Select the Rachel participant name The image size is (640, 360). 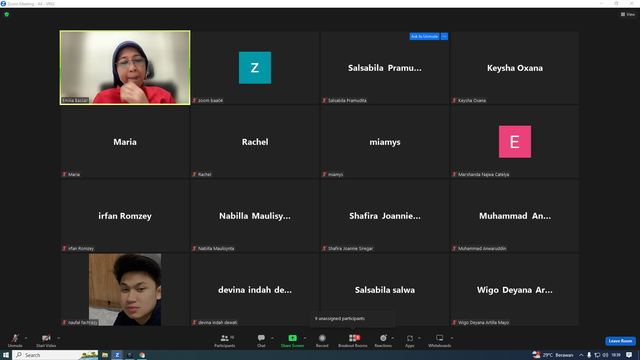255,142
